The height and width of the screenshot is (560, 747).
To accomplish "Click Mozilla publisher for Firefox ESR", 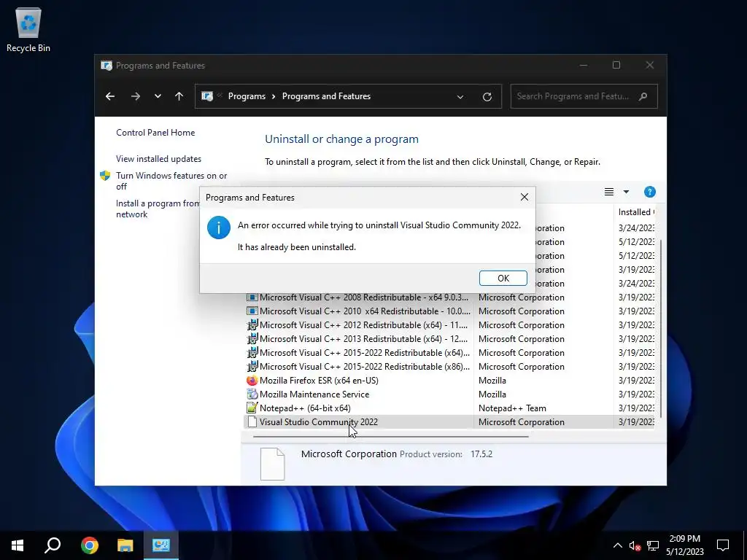I will pos(492,381).
